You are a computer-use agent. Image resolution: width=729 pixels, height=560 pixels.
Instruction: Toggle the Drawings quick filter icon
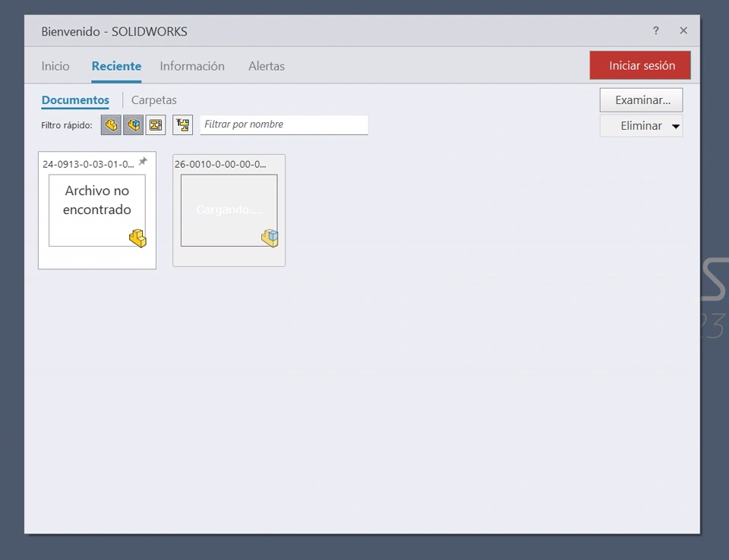pyautogui.click(x=156, y=125)
